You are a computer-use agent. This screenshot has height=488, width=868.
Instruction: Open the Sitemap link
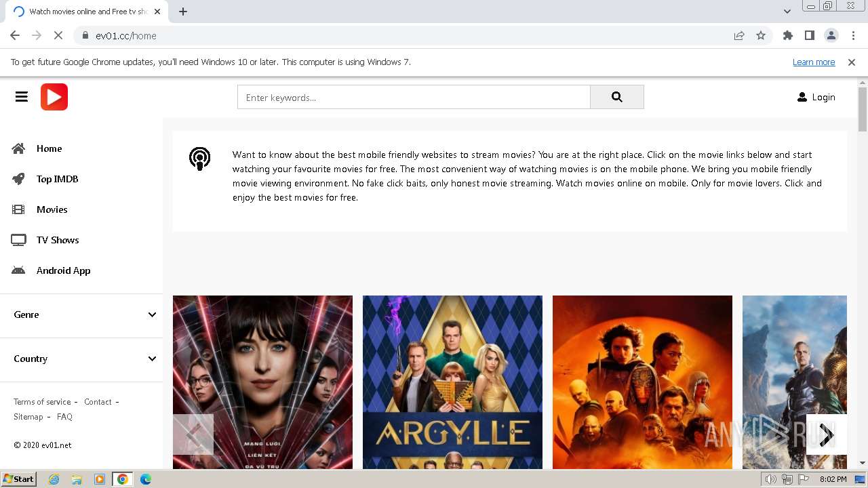[28, 417]
